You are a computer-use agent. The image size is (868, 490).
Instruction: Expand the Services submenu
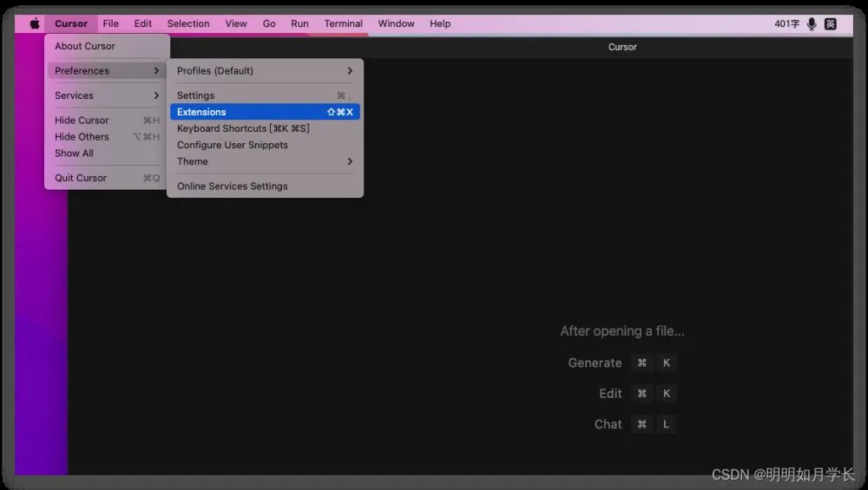tap(107, 95)
